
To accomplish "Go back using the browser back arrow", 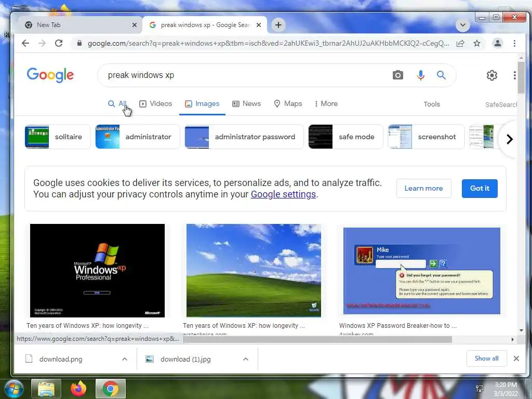I will click(25, 43).
